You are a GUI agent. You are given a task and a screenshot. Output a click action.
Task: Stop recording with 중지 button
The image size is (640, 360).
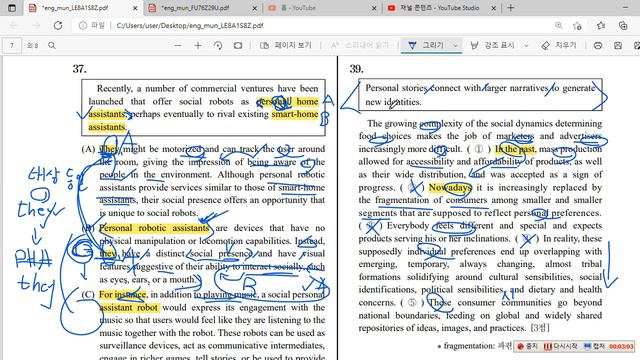(527, 346)
